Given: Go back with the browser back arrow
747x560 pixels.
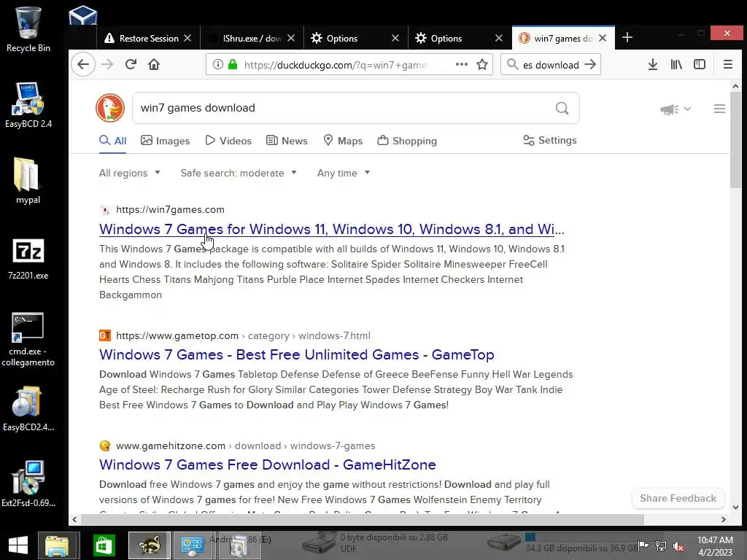Looking at the screenshot, I should 83,64.
